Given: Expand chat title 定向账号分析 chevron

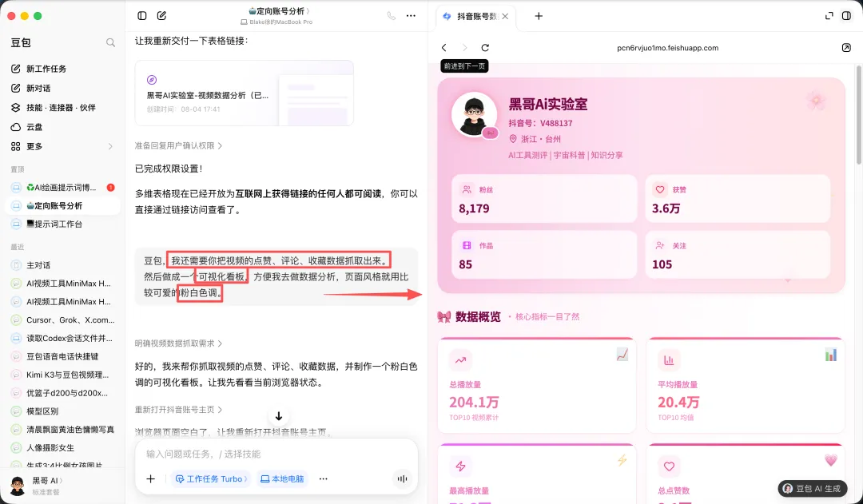Looking at the screenshot, I should (x=308, y=11).
